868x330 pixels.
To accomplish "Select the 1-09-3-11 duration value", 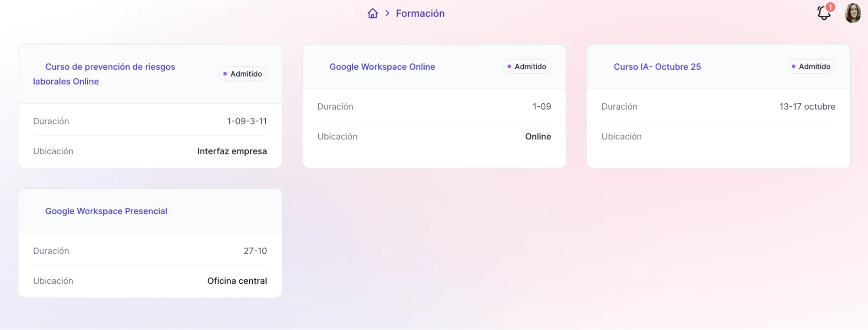I will click(x=247, y=121).
